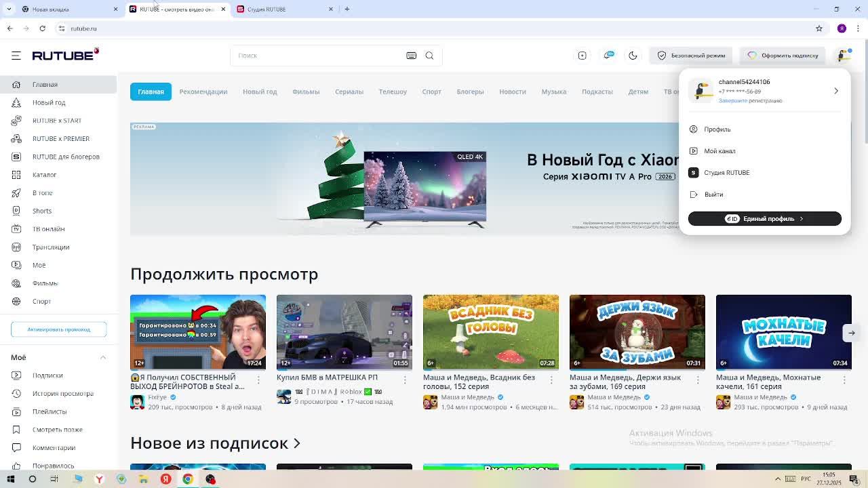This screenshot has width=868, height=488.
Task: Open Подписки in the sidebar
Action: [x=47, y=375]
